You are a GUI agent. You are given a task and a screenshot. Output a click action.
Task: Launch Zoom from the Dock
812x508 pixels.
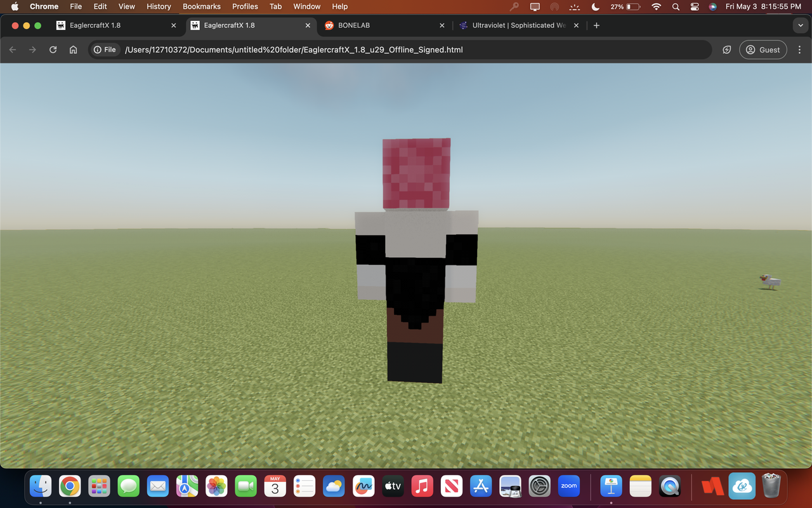point(569,486)
